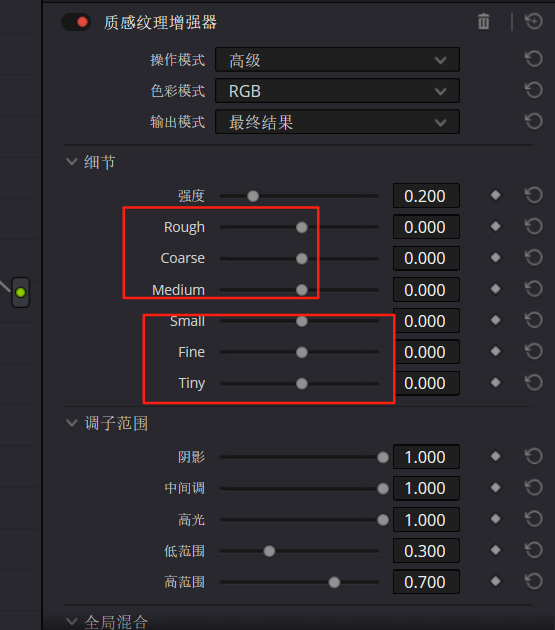Click the Fine slider handle
This screenshot has height=630, width=555.
[302, 352]
